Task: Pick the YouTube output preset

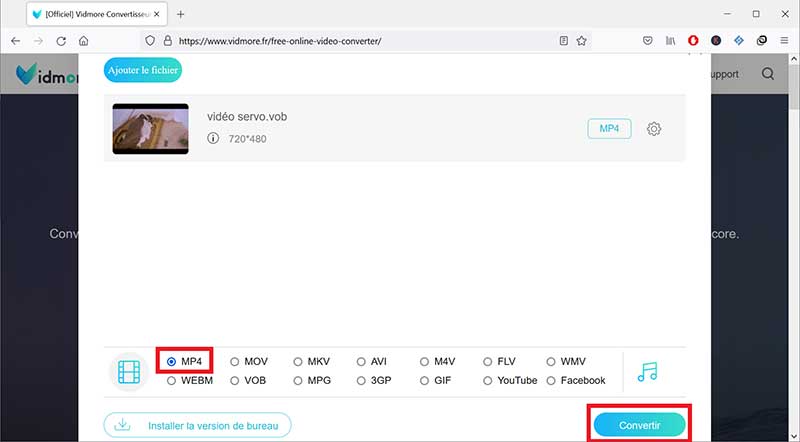Action: [x=488, y=380]
